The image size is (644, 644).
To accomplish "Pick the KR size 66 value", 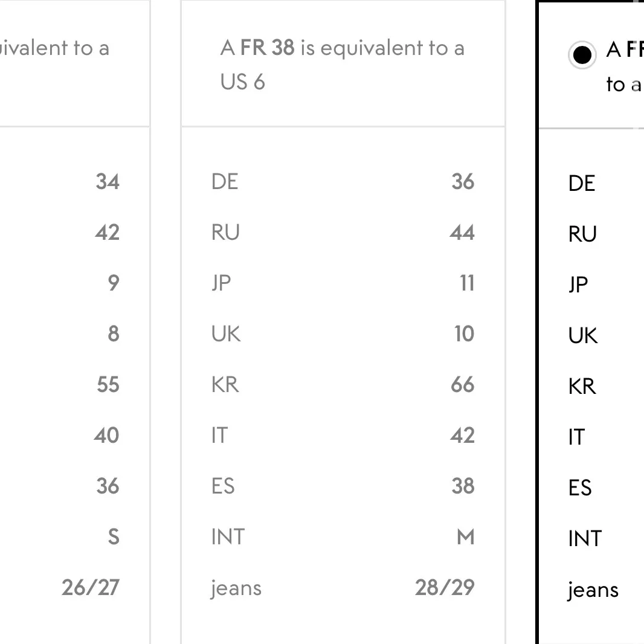I will (463, 385).
